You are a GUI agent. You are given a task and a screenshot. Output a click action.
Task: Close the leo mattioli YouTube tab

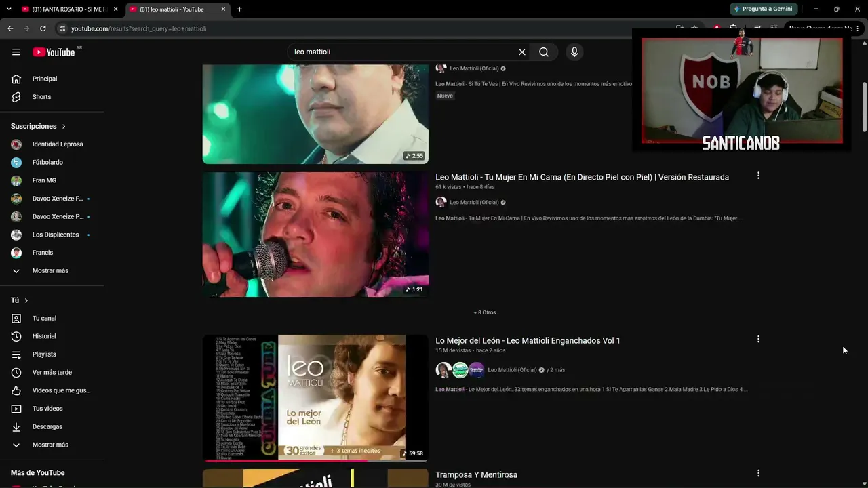pyautogui.click(x=223, y=9)
